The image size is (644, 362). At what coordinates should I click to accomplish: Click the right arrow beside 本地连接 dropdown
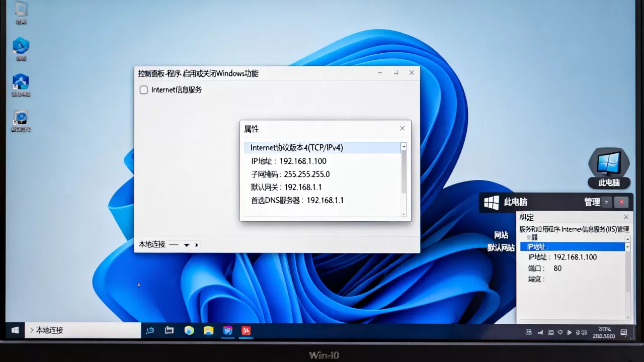point(197,245)
